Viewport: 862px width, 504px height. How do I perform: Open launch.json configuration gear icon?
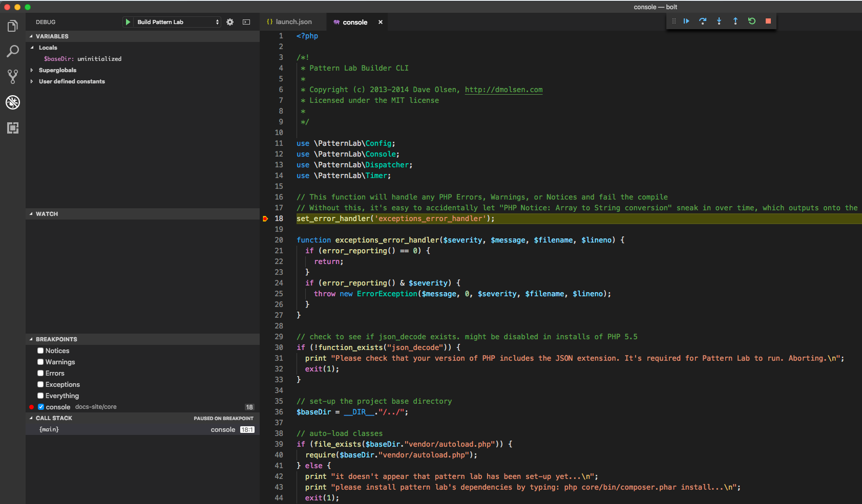tap(230, 22)
